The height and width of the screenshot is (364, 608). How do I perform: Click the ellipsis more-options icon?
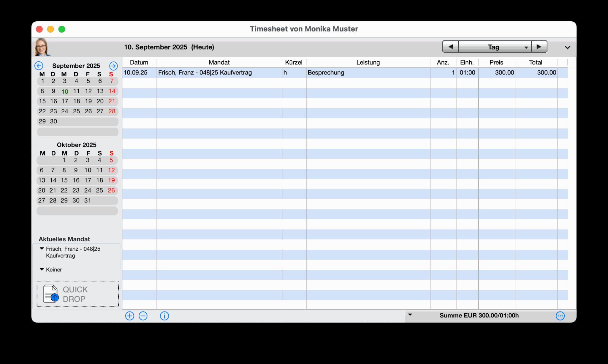pyautogui.click(x=560, y=316)
